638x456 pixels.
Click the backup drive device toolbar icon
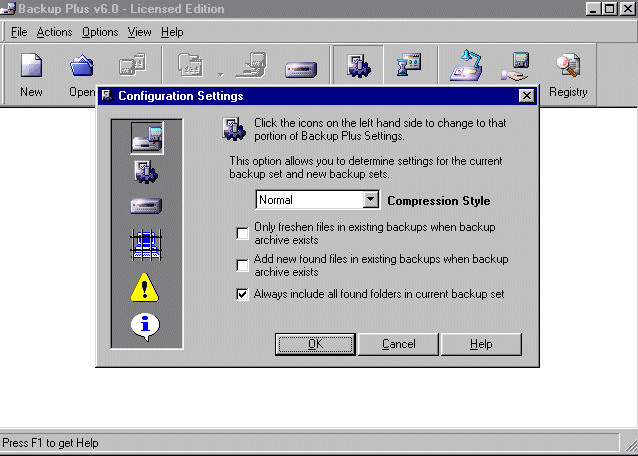point(301,69)
